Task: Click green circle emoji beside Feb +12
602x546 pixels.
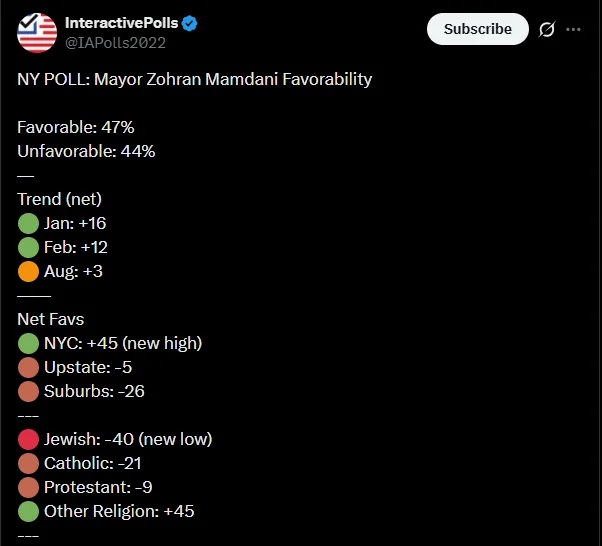Action: [28, 248]
